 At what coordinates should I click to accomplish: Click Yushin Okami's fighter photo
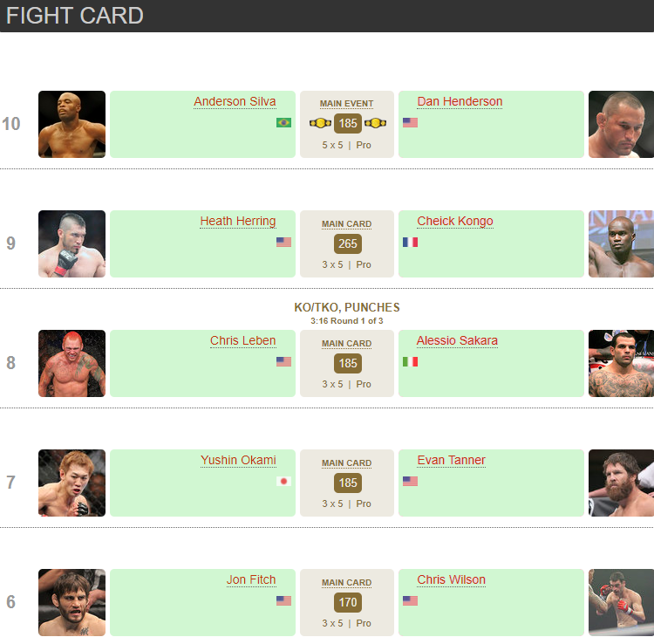72,483
